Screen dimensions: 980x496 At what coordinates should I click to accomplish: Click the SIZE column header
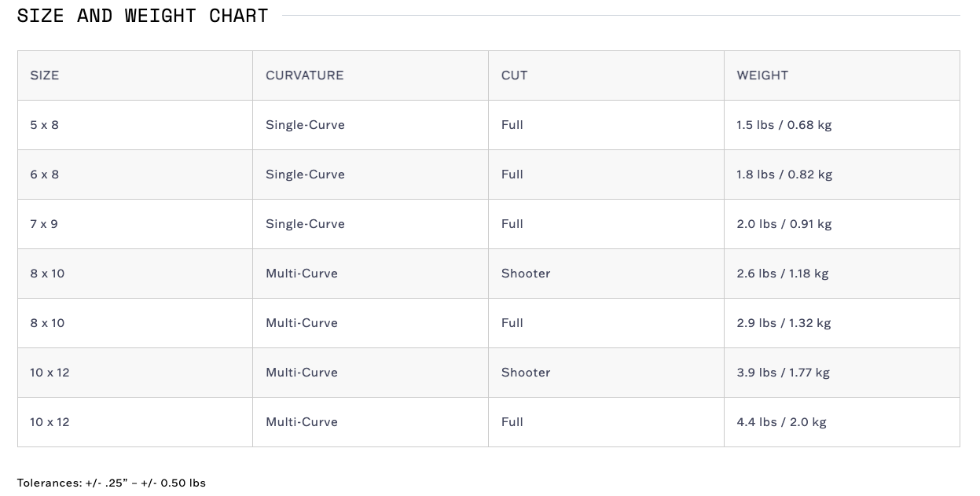click(x=45, y=75)
